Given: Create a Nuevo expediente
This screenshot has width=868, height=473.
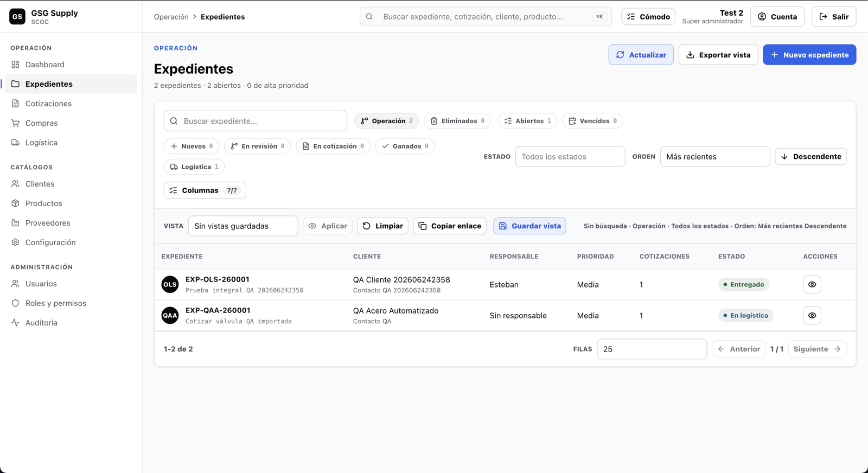Looking at the screenshot, I should (x=809, y=55).
